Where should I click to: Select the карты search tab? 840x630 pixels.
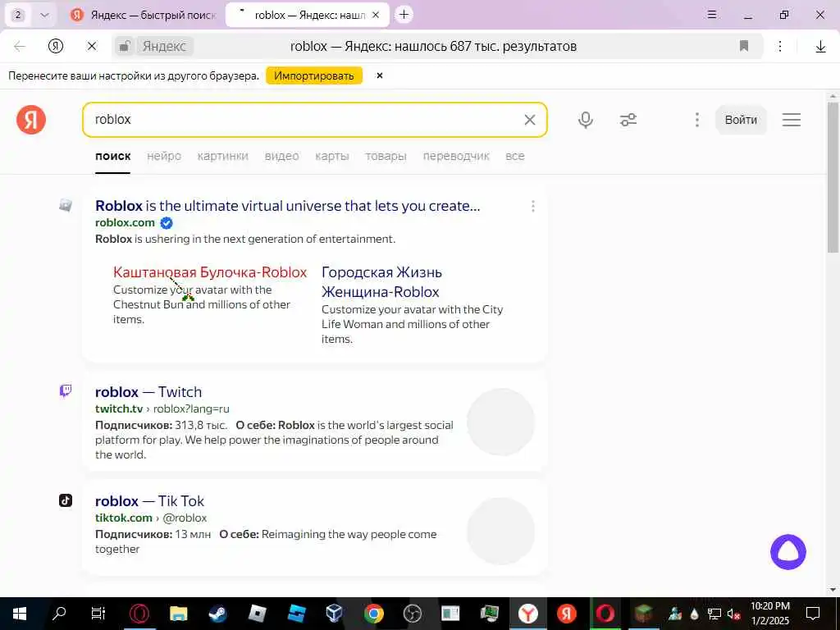pyautogui.click(x=332, y=156)
